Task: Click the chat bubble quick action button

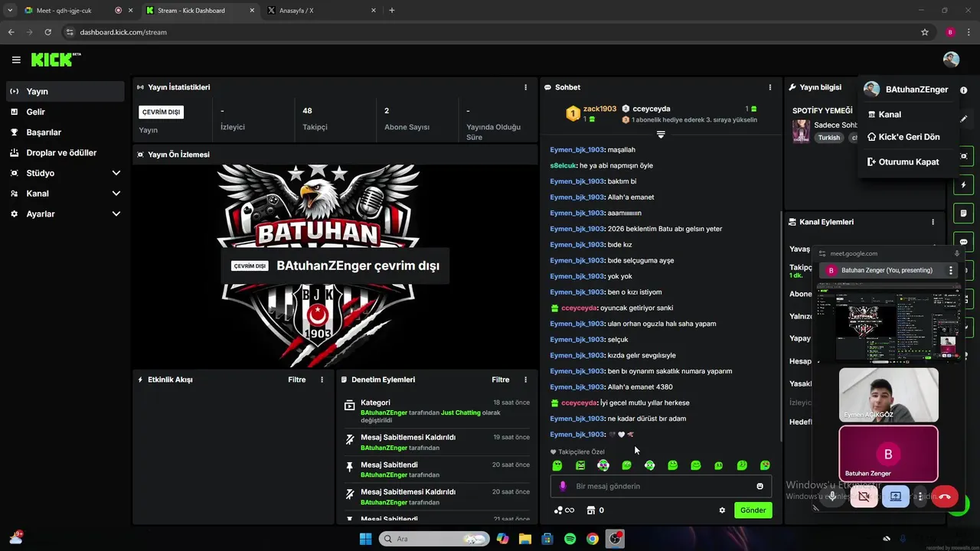Action: [x=963, y=242]
